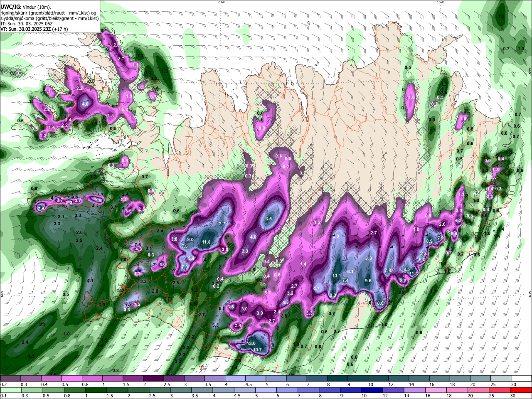
Task: Click the 13.1 precipitation value on the map
Action: pyautogui.click(x=337, y=276)
